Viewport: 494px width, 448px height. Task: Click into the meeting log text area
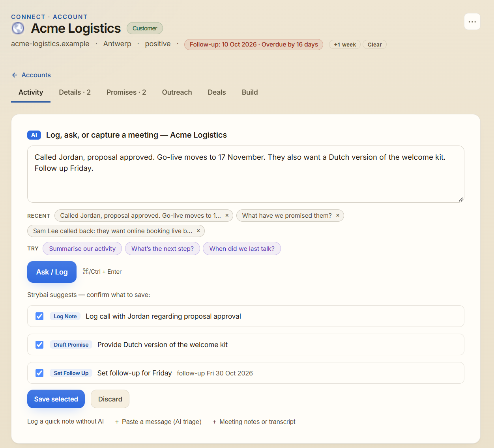click(246, 174)
